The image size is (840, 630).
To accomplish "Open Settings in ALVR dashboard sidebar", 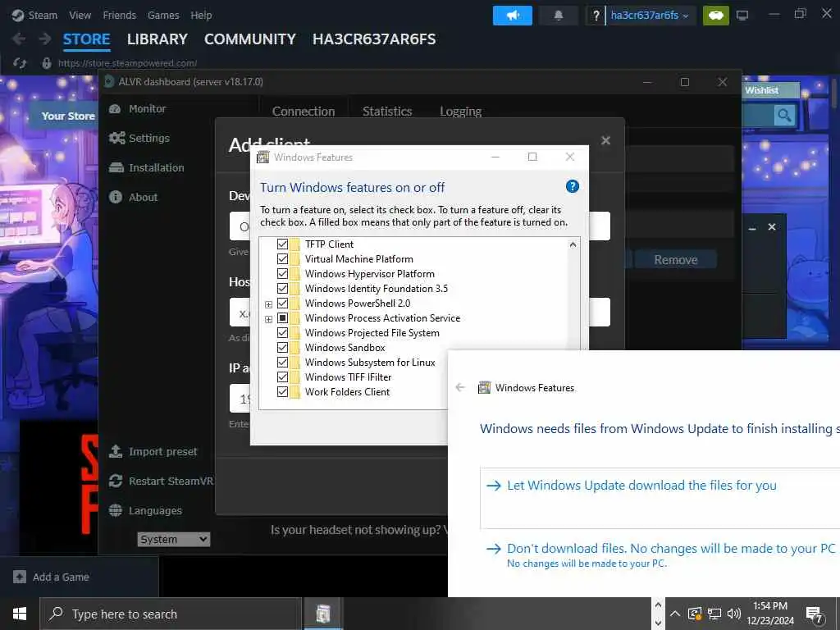I will point(139,138).
